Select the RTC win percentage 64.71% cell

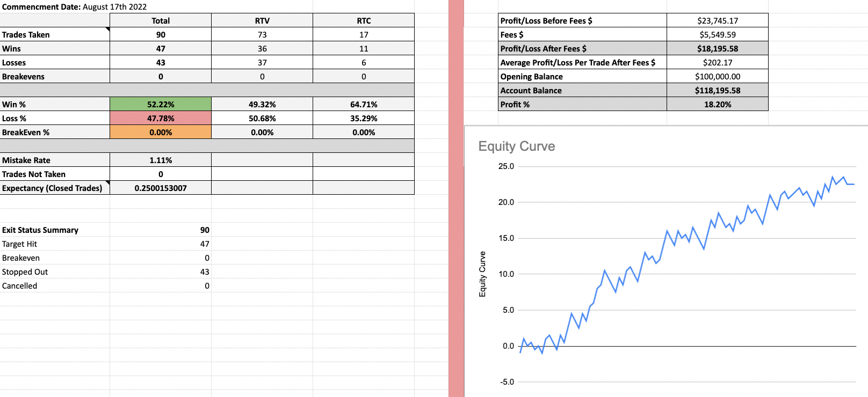coord(364,105)
